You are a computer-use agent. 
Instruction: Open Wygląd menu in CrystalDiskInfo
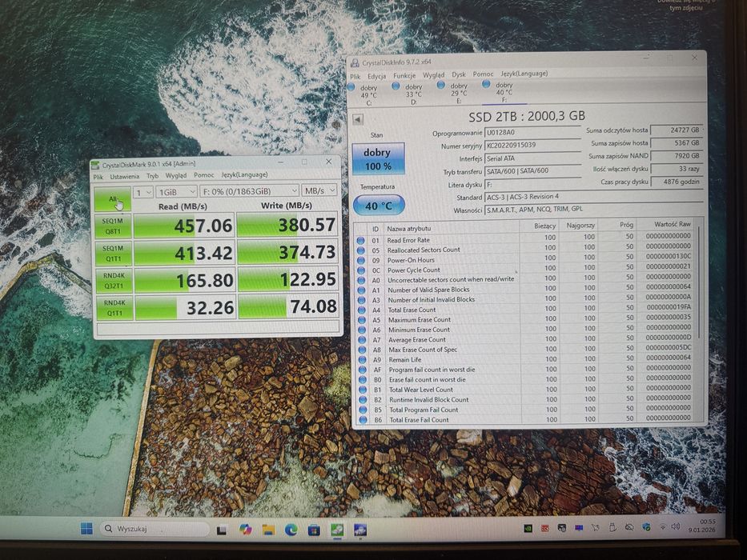(433, 74)
